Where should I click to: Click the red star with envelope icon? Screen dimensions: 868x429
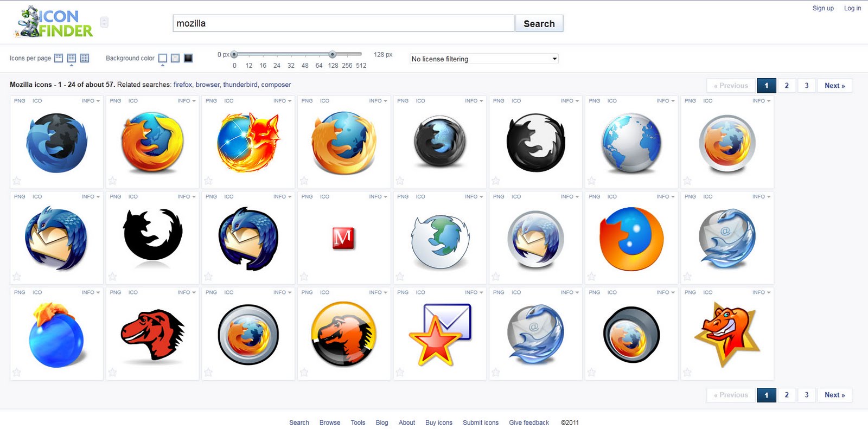(x=440, y=334)
